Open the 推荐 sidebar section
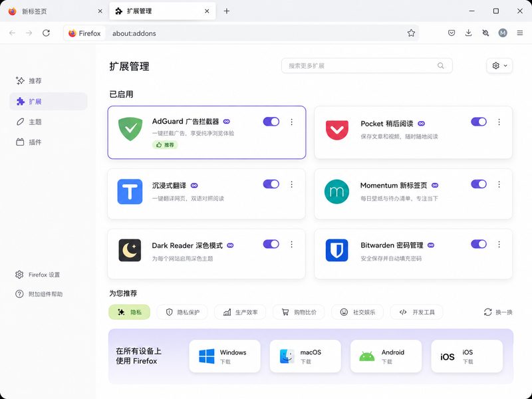The image size is (532, 399). pos(48,80)
